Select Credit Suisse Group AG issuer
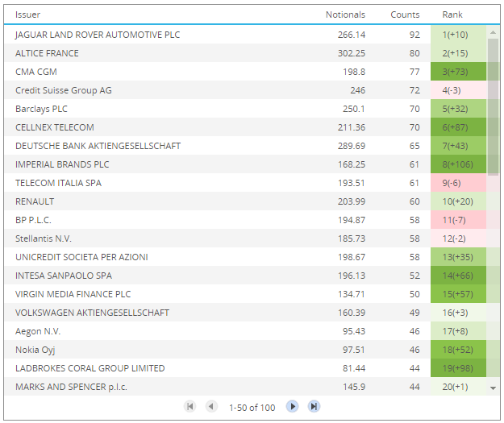The height and width of the screenshot is (423, 504). pos(64,90)
